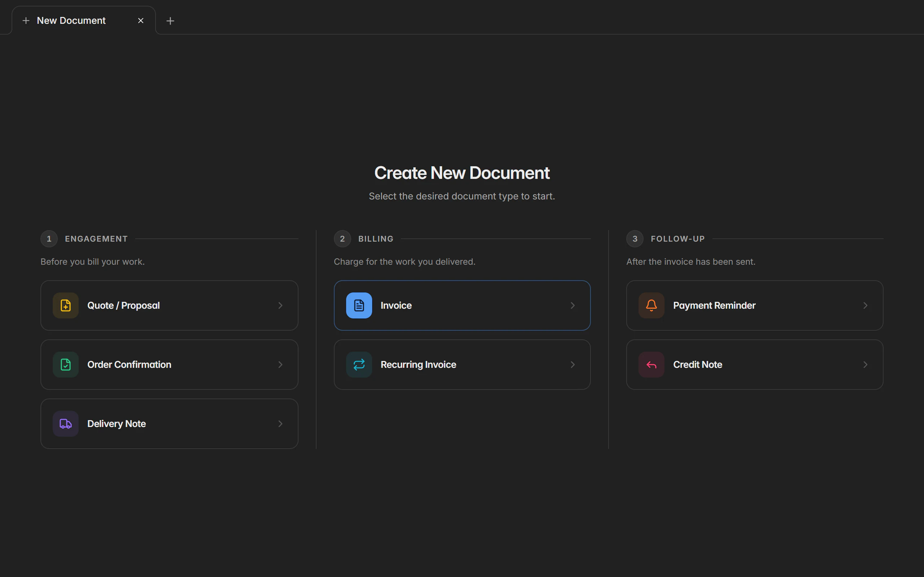Click the green Order Confirmation checkmark icon
924x577 pixels.
click(x=66, y=365)
